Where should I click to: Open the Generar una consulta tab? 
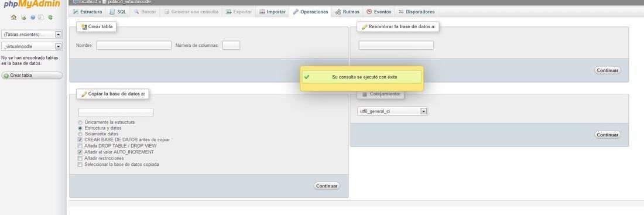(x=191, y=12)
